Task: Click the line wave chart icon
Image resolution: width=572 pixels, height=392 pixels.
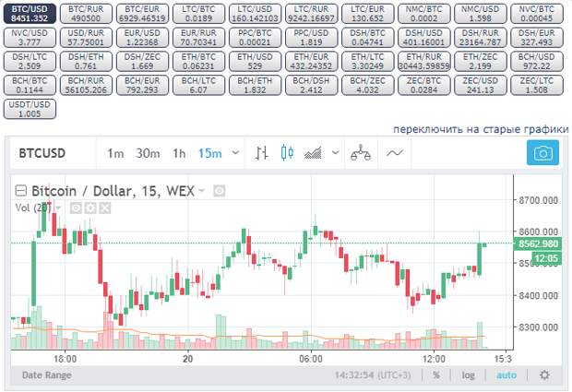Action: (395, 153)
